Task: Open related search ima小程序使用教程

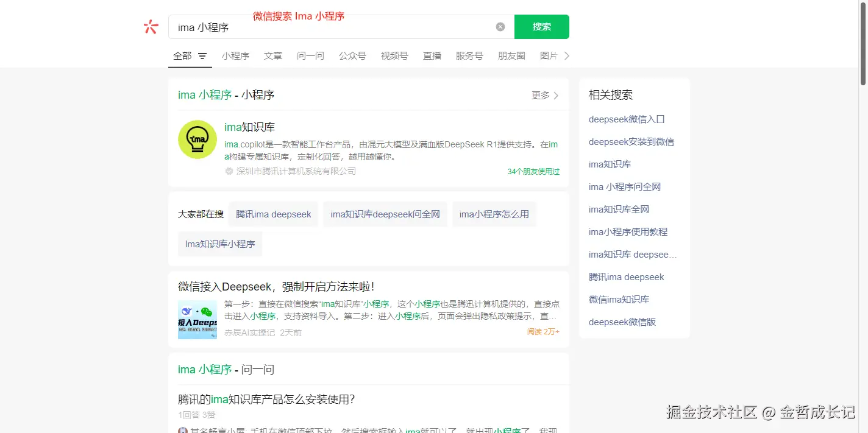Action: pyautogui.click(x=628, y=232)
